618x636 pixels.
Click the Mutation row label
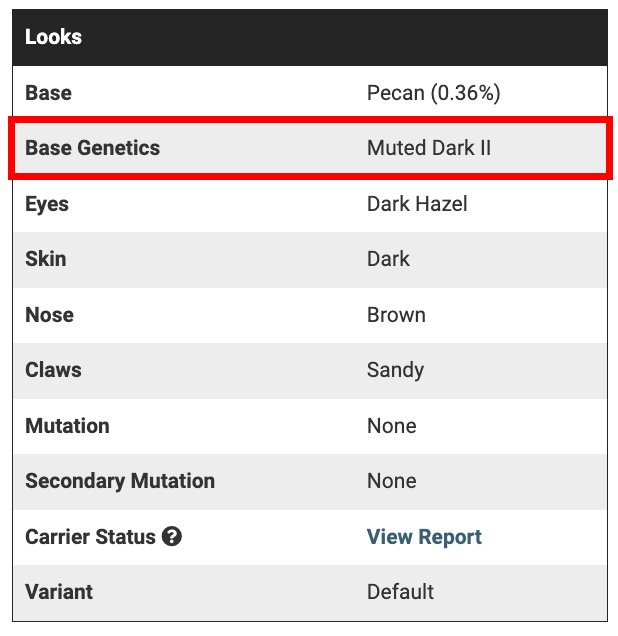coord(67,426)
